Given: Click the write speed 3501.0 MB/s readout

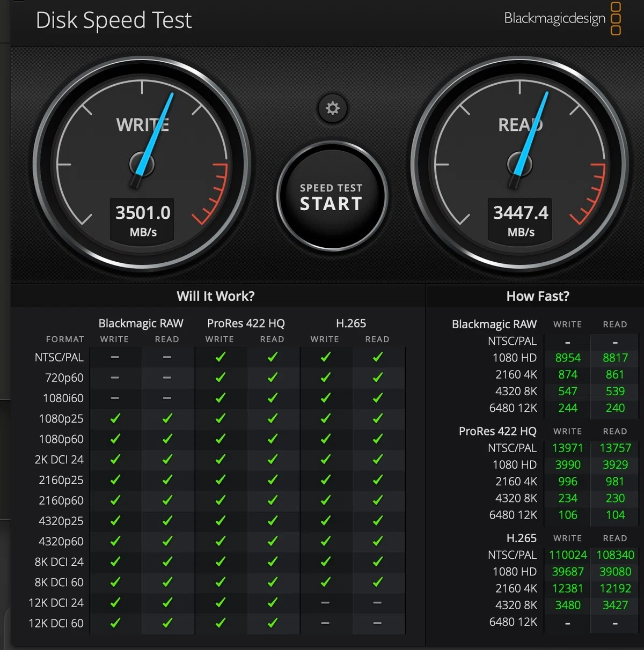Looking at the screenshot, I should [143, 220].
